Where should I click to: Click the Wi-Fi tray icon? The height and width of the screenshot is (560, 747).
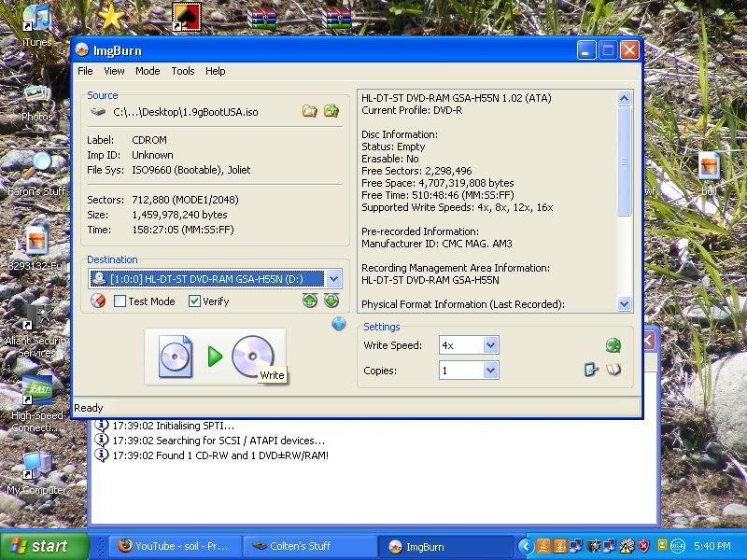pos(678,546)
